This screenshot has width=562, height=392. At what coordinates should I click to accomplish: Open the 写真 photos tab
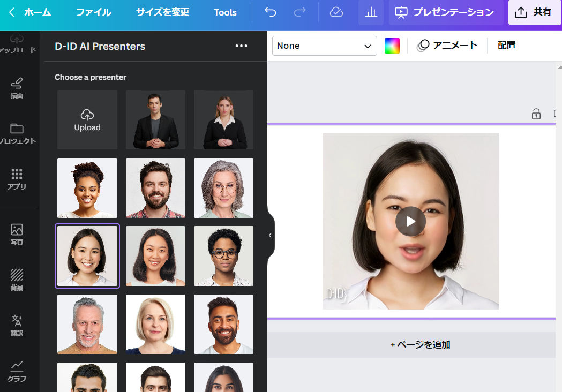(x=17, y=235)
